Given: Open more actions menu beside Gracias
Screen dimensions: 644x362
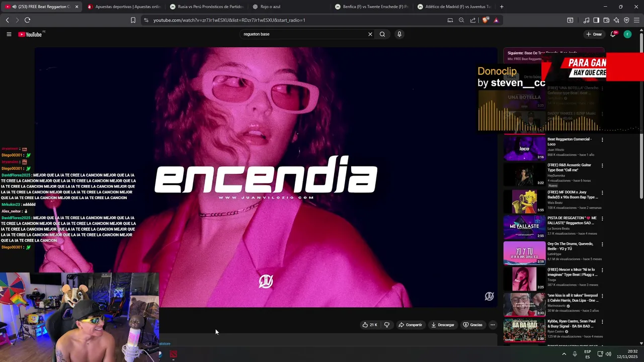Looking at the screenshot, I should [493, 325].
